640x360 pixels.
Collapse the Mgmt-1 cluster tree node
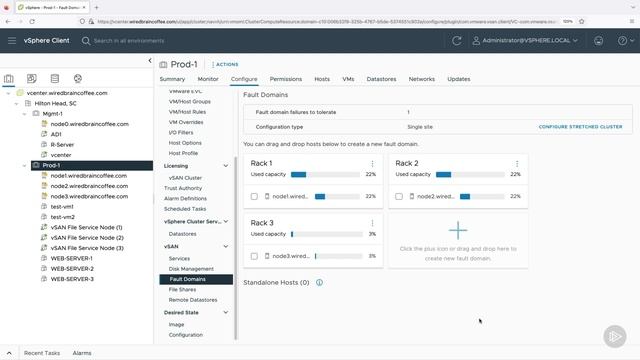(24, 114)
